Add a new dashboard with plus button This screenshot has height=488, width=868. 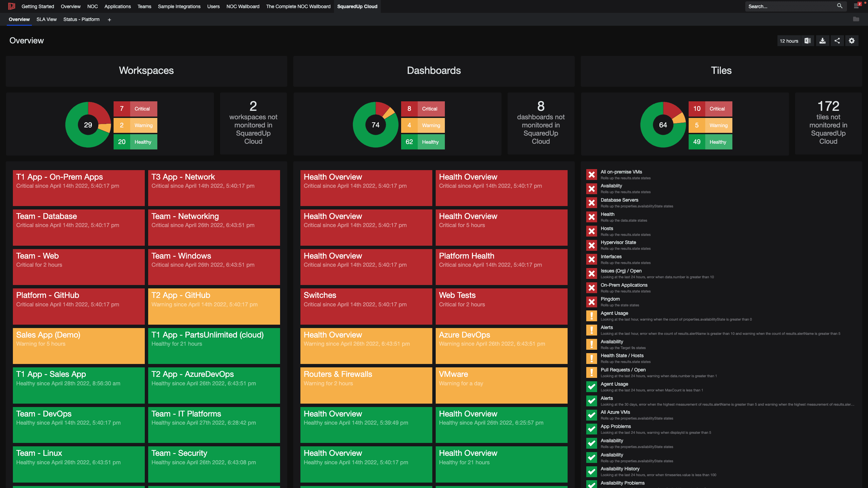[109, 20]
